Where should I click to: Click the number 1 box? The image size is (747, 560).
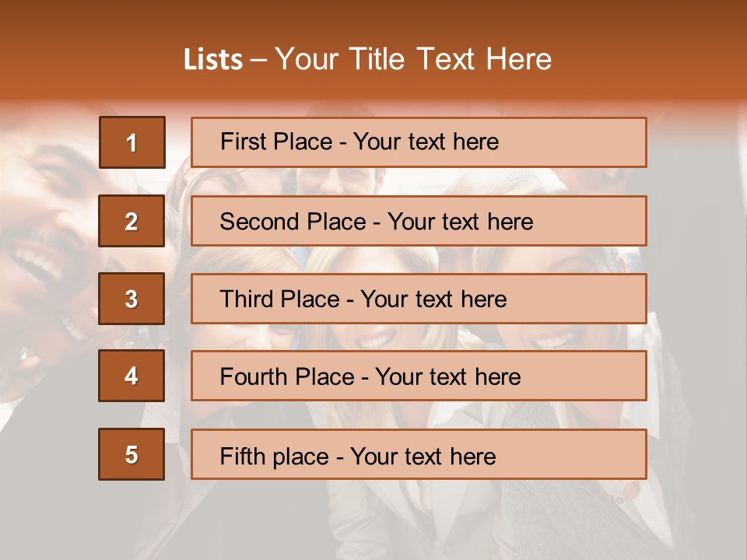[132, 142]
